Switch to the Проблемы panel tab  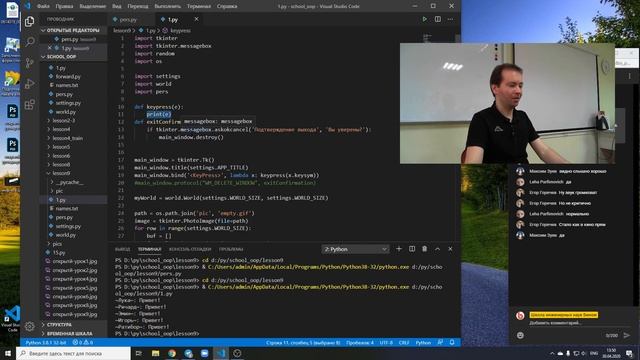point(231,249)
